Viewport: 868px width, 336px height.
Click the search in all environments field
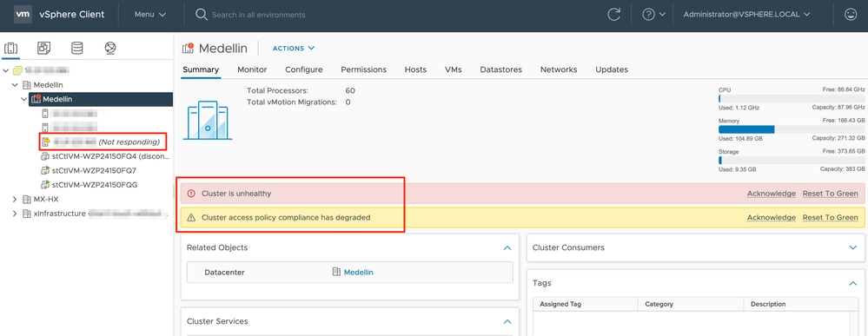point(259,15)
